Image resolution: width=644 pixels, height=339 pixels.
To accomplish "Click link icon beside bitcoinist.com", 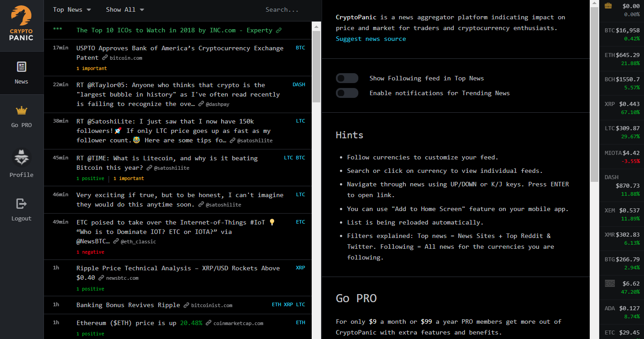I will coord(186,305).
